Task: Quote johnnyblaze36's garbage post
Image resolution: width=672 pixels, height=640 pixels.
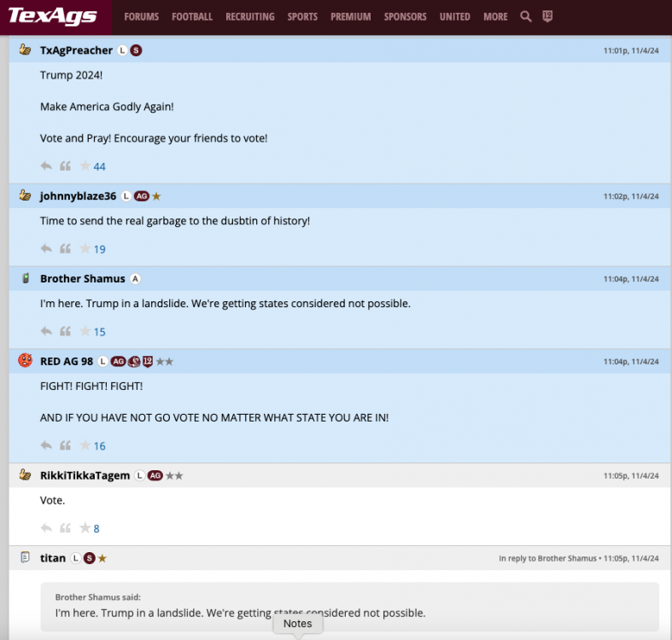Action: [x=65, y=248]
